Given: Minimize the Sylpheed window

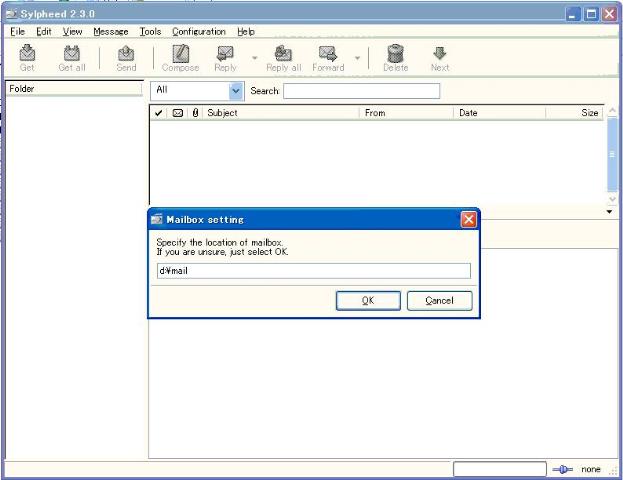Looking at the screenshot, I should [573, 15].
